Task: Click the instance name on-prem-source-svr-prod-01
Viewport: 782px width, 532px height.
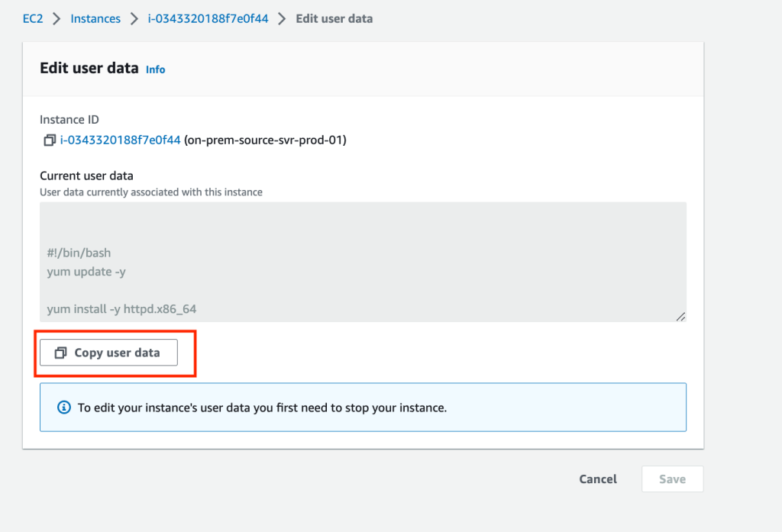Action: (x=265, y=140)
